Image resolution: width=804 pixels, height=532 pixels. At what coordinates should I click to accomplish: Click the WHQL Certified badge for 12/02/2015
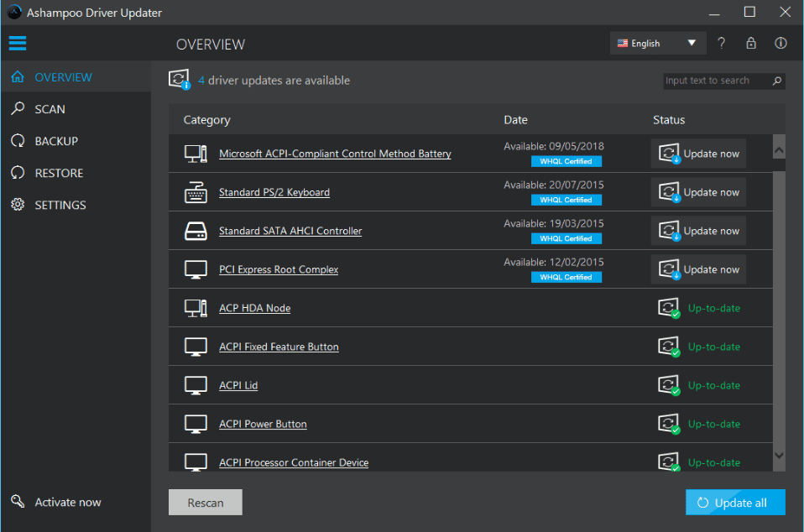(x=566, y=277)
